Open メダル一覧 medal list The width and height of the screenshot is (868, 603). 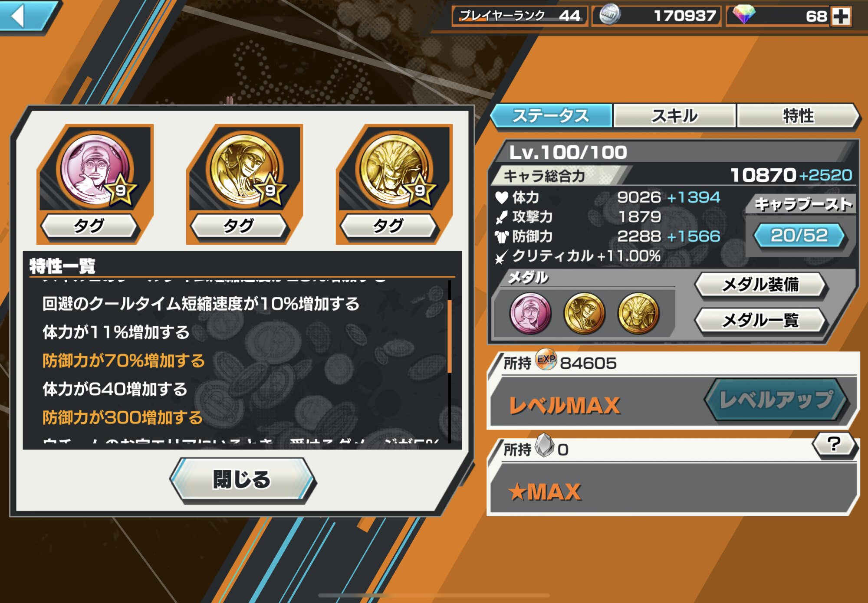click(x=760, y=321)
